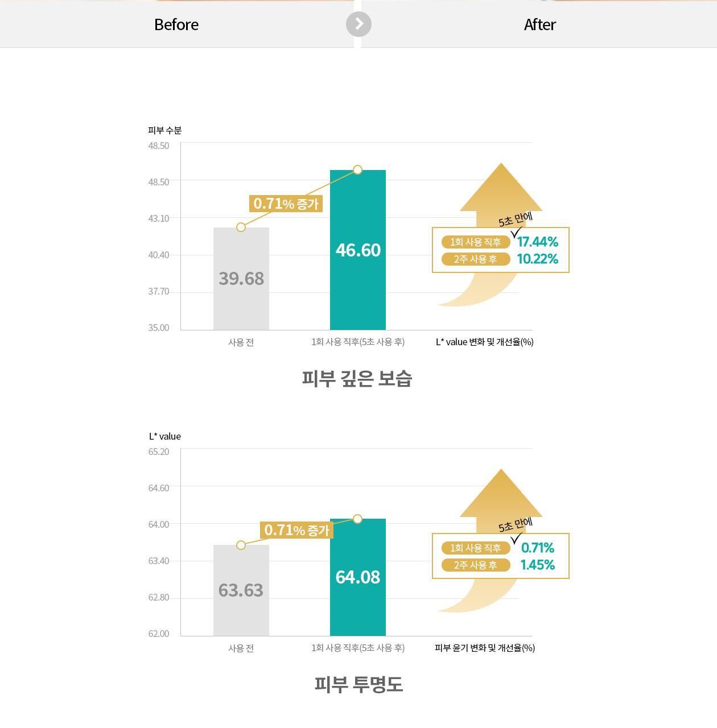Click the 2주 사용 후 pill next to 1.45%
The width and height of the screenshot is (717, 728).
[476, 565]
